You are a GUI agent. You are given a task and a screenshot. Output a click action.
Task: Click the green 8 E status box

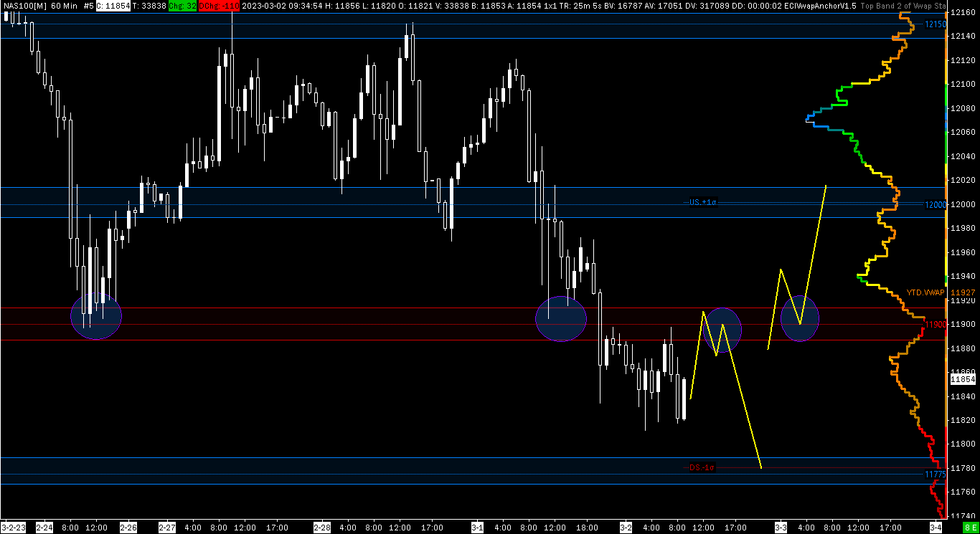coord(970,528)
